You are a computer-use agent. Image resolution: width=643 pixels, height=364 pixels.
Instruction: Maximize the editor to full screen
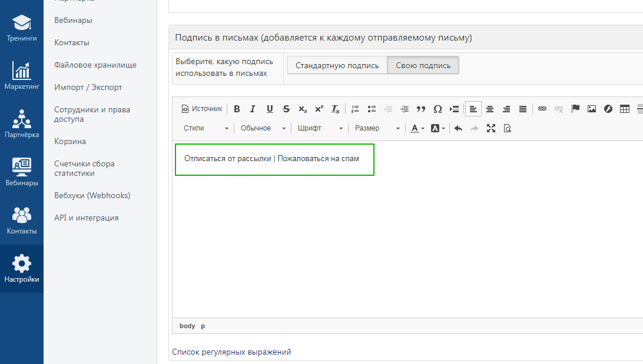[x=491, y=128]
